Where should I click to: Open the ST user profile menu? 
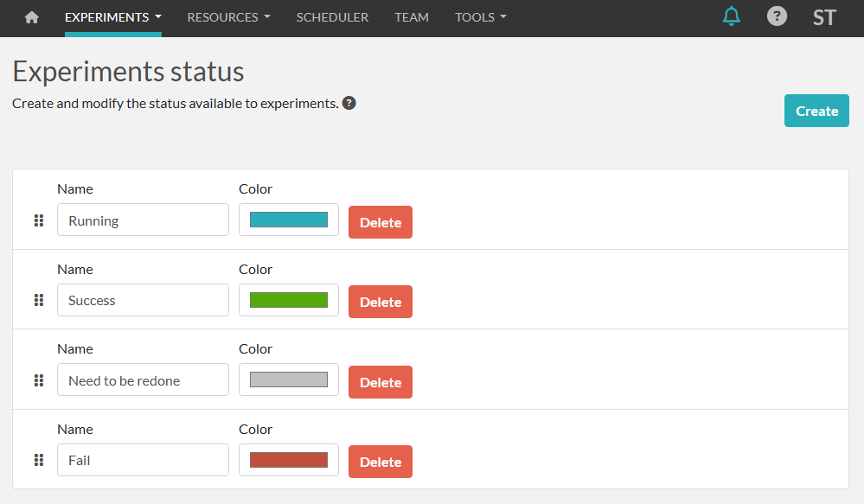click(x=824, y=17)
